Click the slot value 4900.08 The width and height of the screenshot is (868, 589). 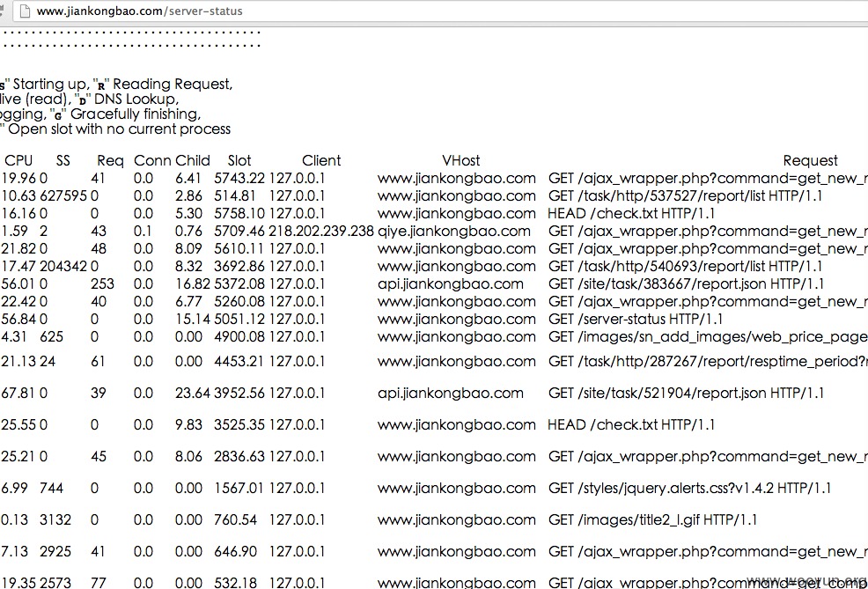pos(239,336)
